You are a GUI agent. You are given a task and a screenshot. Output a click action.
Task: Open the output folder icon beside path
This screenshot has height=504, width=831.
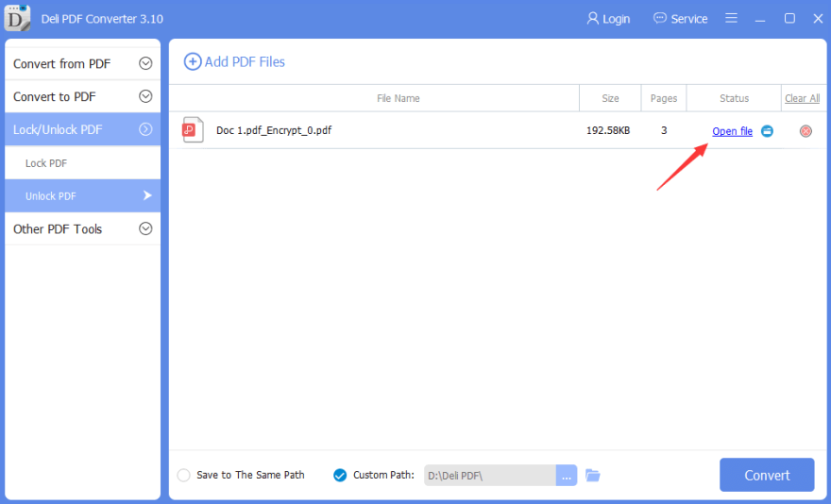[593, 475]
